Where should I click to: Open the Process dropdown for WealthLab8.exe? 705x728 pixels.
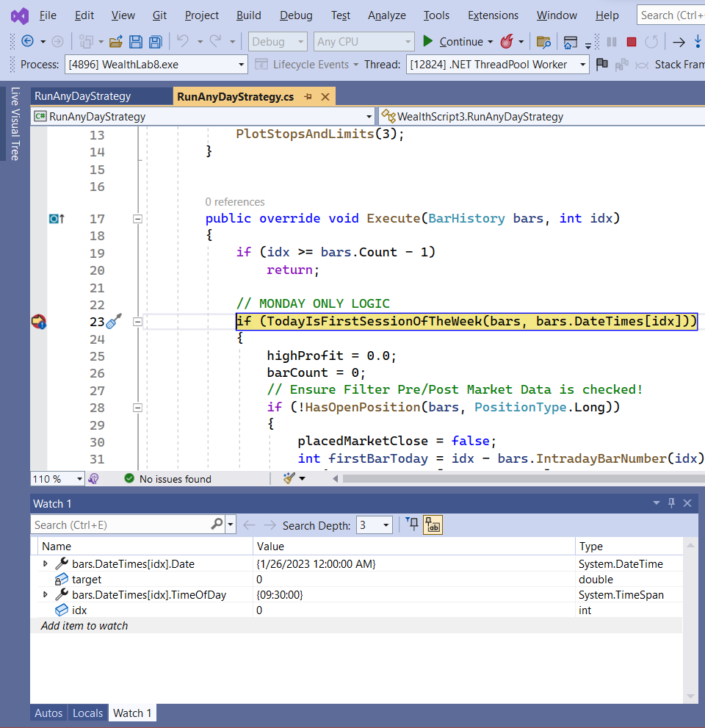(x=242, y=65)
